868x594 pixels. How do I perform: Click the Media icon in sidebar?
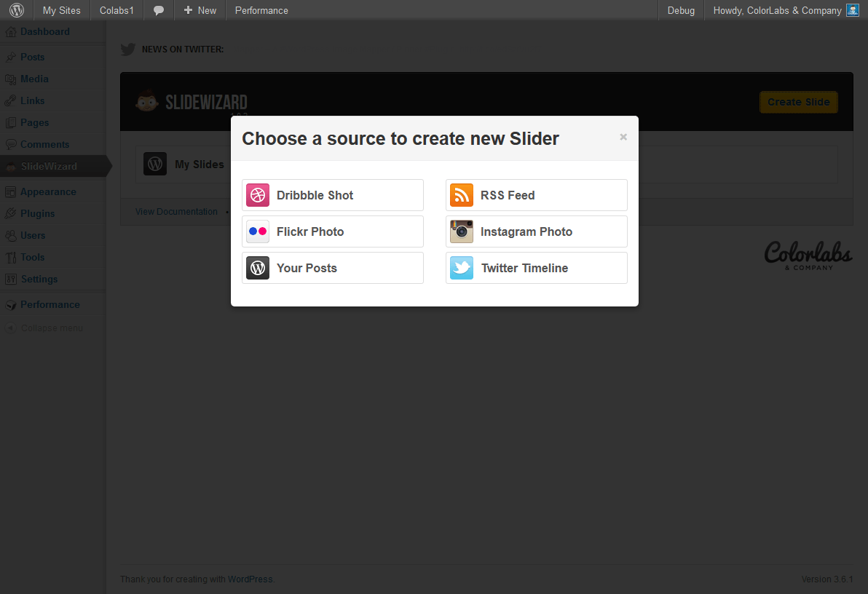point(10,79)
